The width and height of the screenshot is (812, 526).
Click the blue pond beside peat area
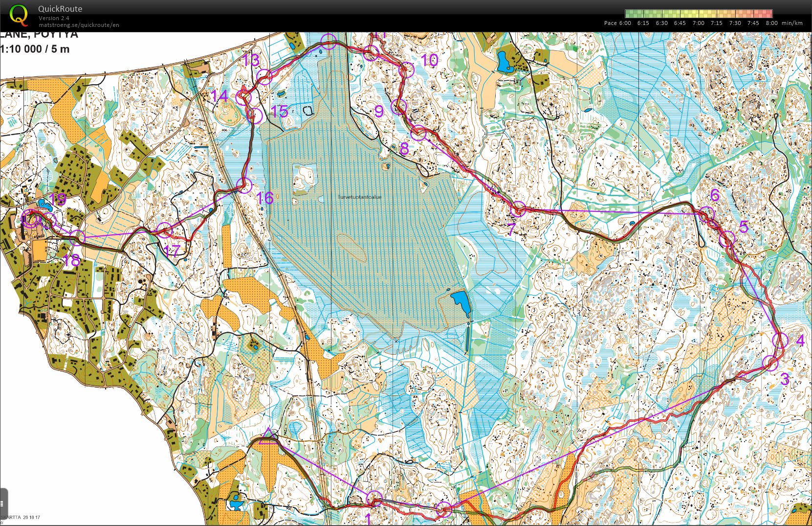click(x=460, y=303)
